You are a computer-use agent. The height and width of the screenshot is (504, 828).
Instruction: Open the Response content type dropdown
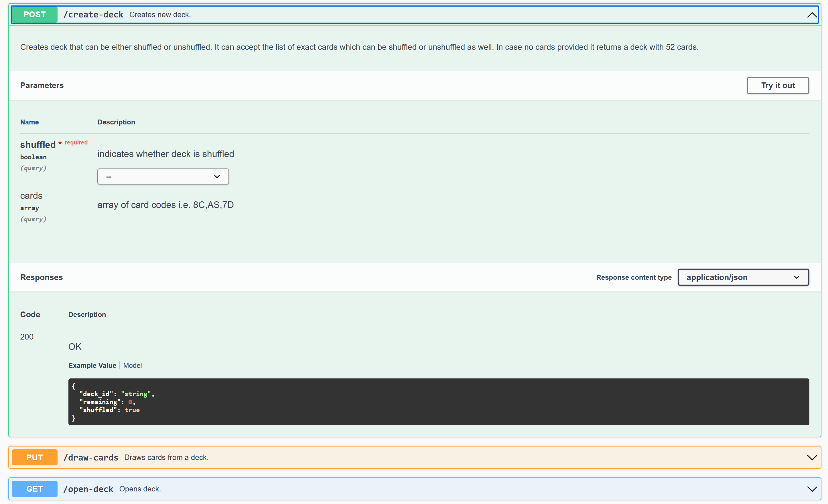tap(743, 277)
